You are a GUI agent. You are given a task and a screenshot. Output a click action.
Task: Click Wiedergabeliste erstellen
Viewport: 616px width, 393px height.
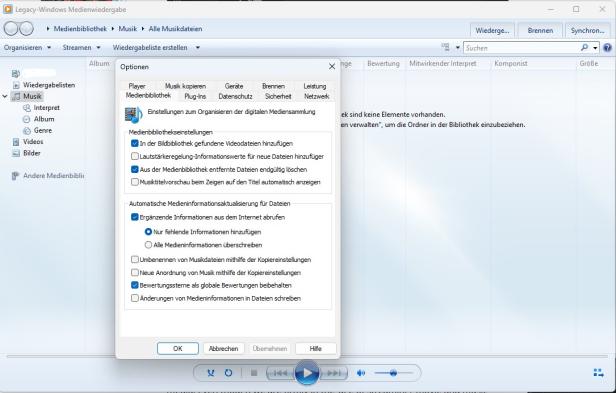tap(150, 48)
